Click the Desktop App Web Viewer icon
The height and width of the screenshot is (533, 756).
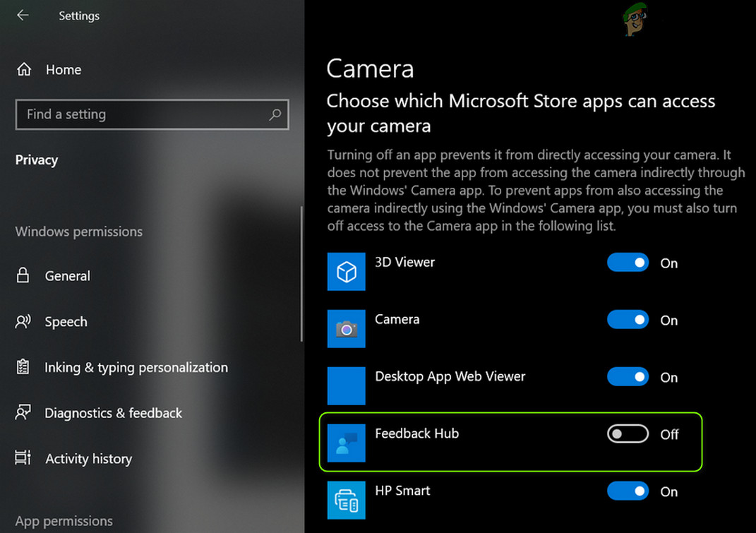(x=346, y=386)
